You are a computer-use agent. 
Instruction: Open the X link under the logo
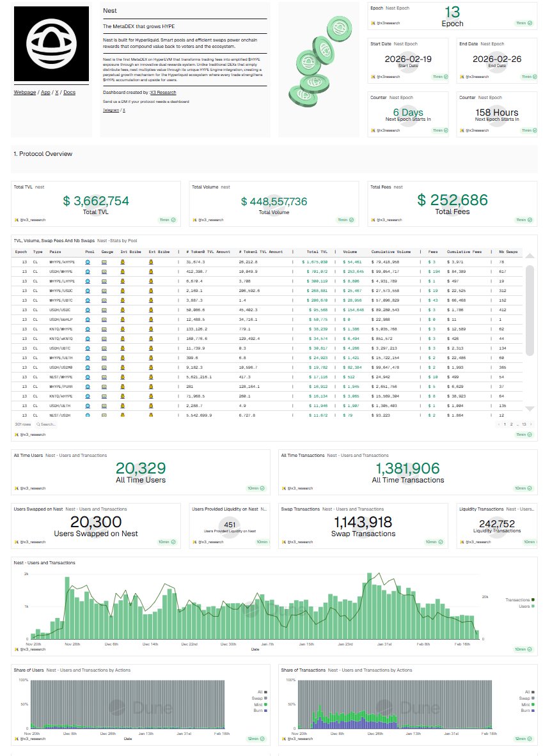point(57,92)
